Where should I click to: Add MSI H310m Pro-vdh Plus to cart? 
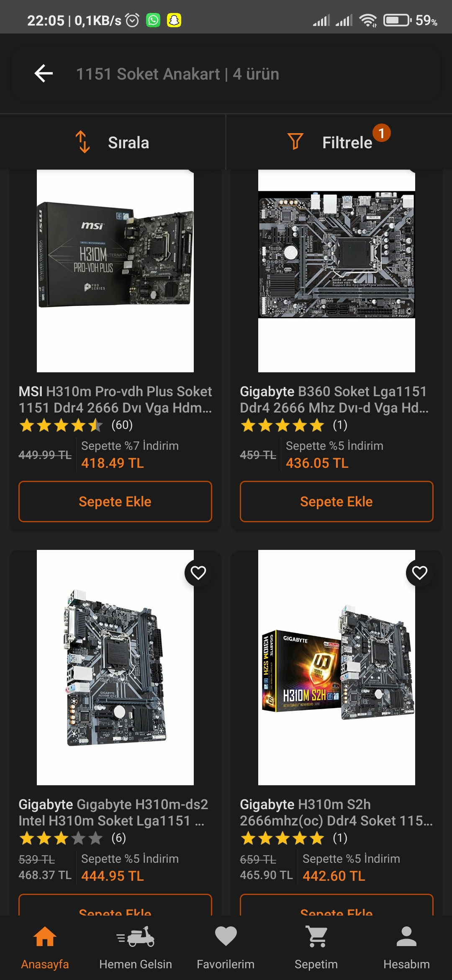(115, 501)
